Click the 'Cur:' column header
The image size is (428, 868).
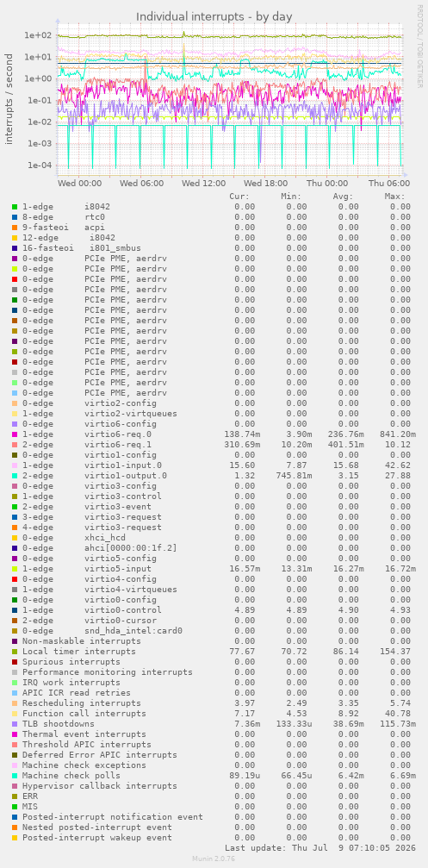click(239, 197)
